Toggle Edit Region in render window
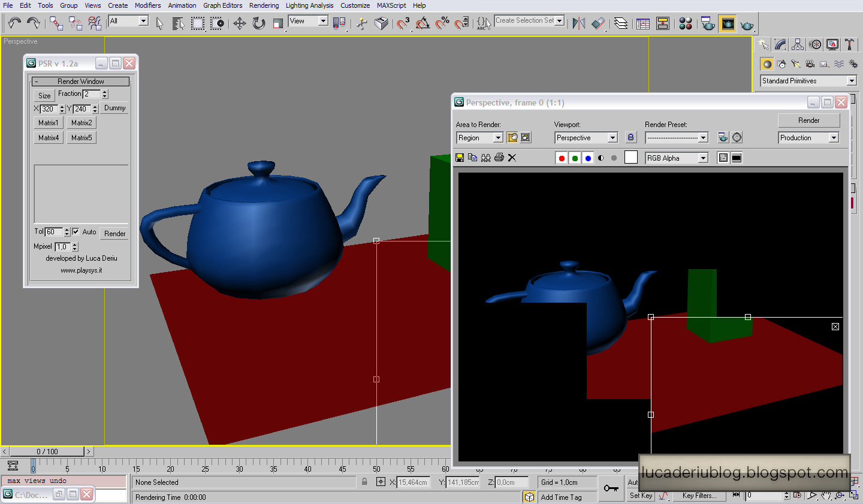Screen dimensions: 863x504 click(x=512, y=137)
